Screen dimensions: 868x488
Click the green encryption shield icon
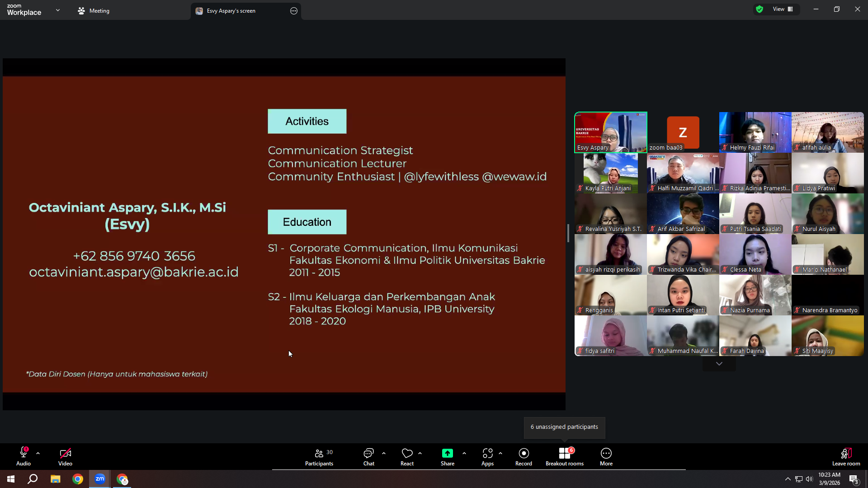click(759, 9)
